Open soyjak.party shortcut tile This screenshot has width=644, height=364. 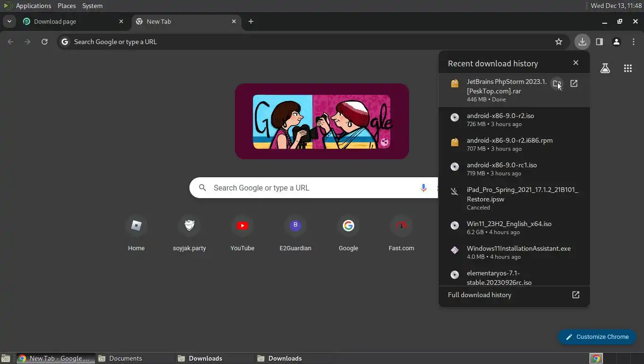[189, 233]
